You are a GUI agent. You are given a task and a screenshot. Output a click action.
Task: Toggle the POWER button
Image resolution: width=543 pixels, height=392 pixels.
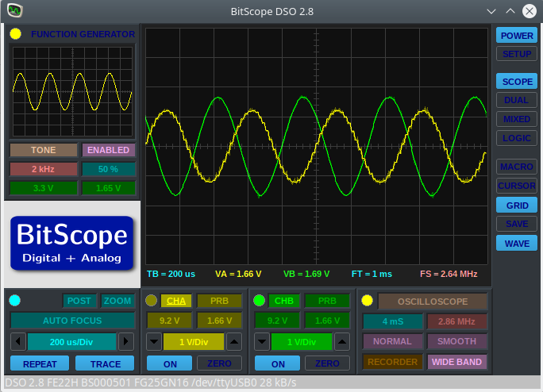[516, 36]
